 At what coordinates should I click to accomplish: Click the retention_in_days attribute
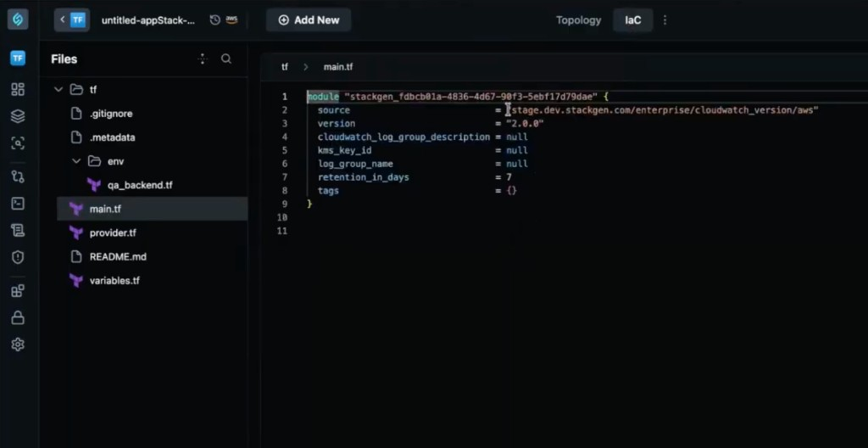click(363, 177)
